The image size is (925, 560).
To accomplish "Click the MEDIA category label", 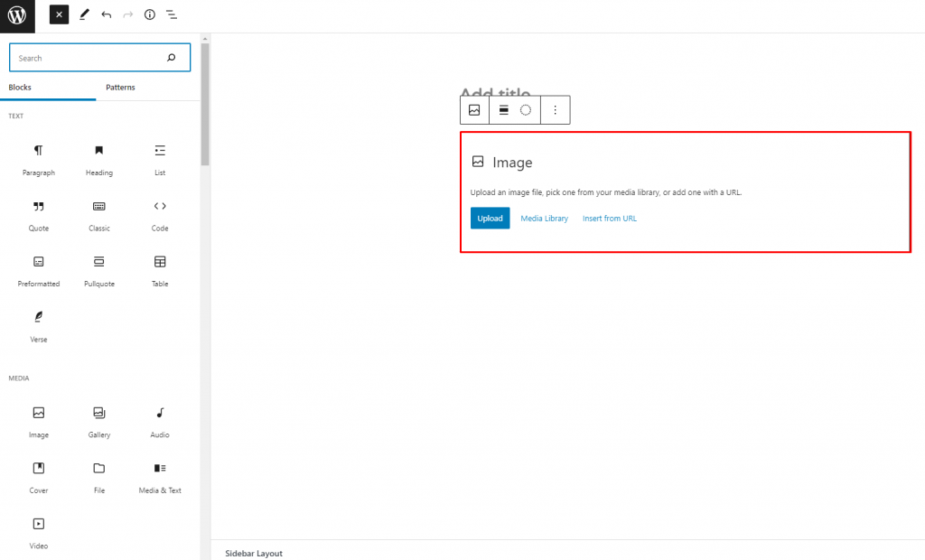I will (x=18, y=378).
